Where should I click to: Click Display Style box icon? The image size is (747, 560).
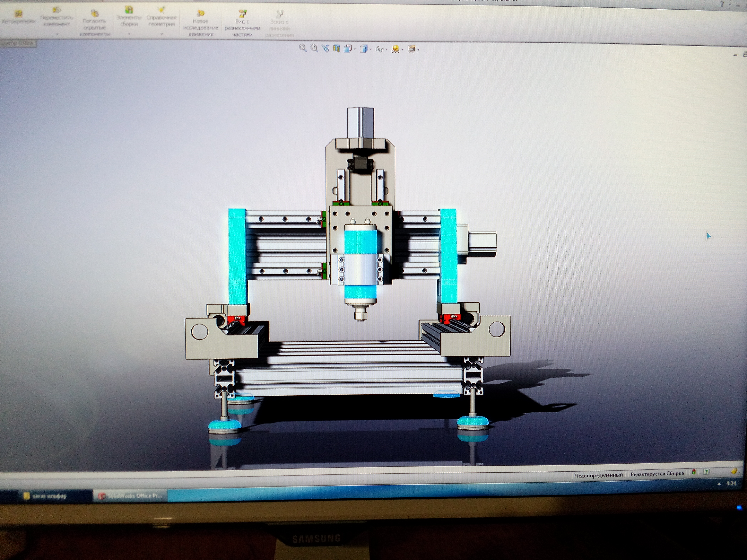click(363, 49)
